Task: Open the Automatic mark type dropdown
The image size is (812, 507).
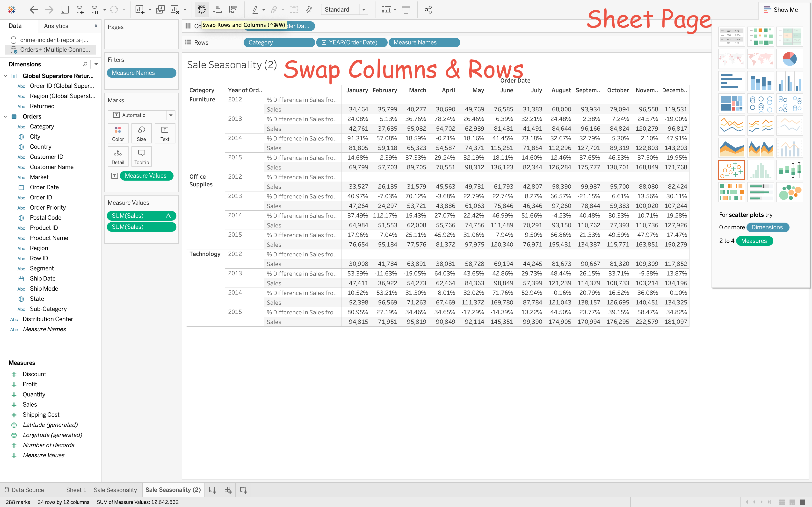Action: point(171,115)
